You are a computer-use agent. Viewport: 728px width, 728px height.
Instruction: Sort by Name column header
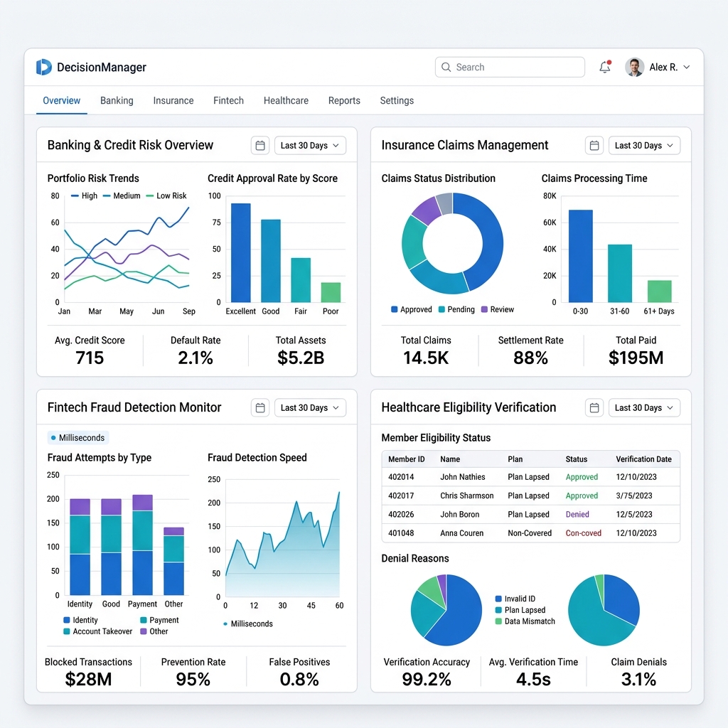point(450,459)
